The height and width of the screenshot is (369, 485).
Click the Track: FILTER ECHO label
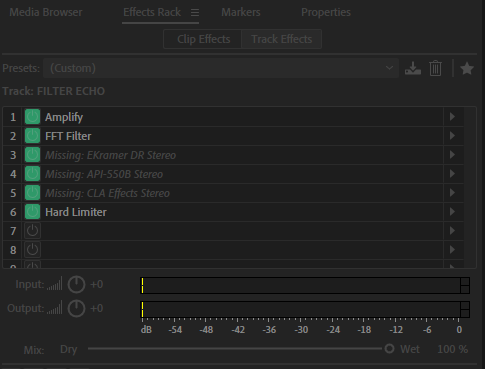click(54, 91)
